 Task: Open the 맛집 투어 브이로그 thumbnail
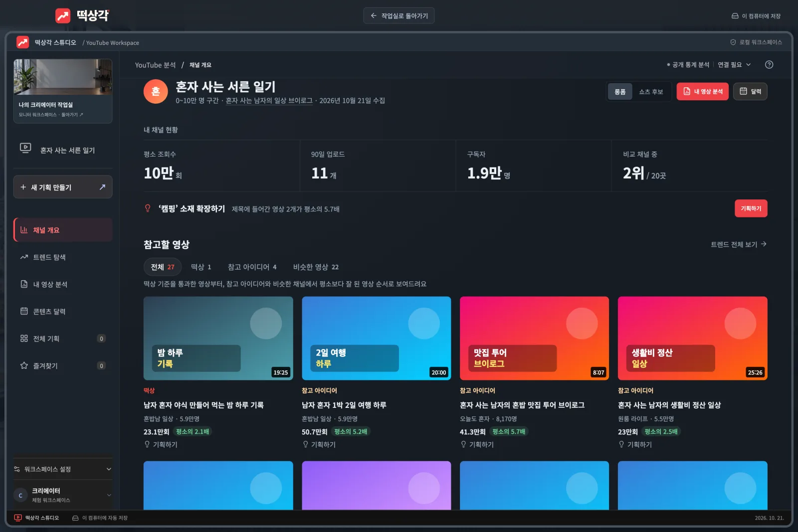[534, 338]
